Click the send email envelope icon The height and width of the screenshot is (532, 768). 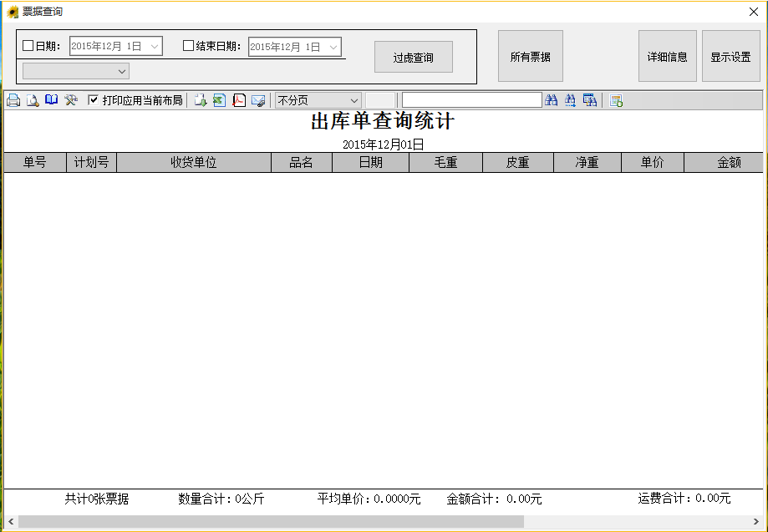pos(258,100)
